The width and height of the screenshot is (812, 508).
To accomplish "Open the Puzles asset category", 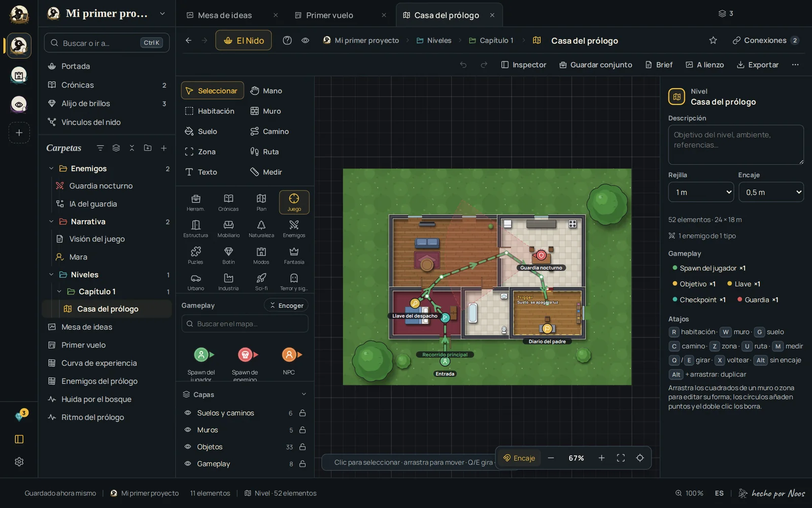I will point(195,255).
